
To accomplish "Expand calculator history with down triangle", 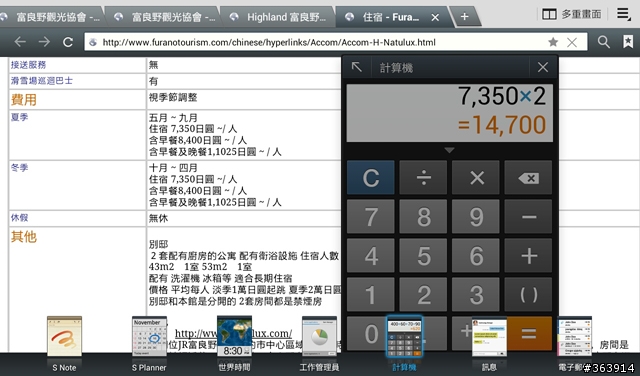I will [449, 150].
